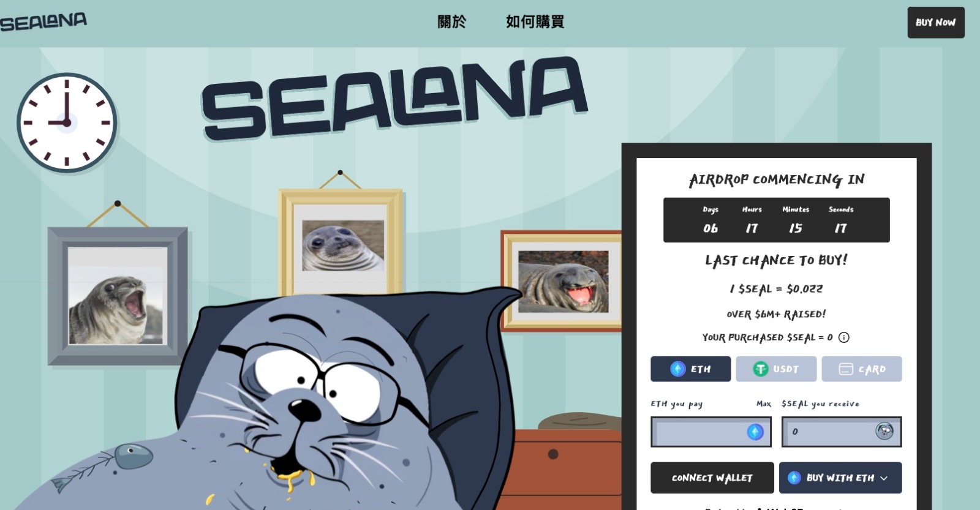
Task: Focus the ETH you pay input field
Action: 710,432
